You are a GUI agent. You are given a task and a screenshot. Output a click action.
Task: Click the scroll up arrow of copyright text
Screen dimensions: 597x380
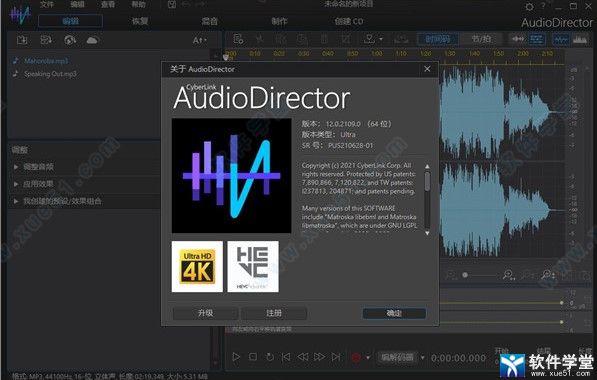(427, 167)
